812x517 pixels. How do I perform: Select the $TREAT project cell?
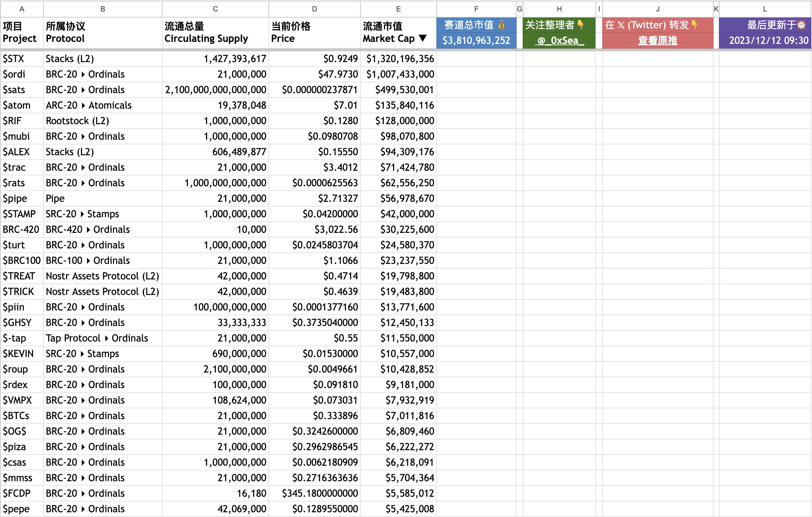click(x=22, y=276)
